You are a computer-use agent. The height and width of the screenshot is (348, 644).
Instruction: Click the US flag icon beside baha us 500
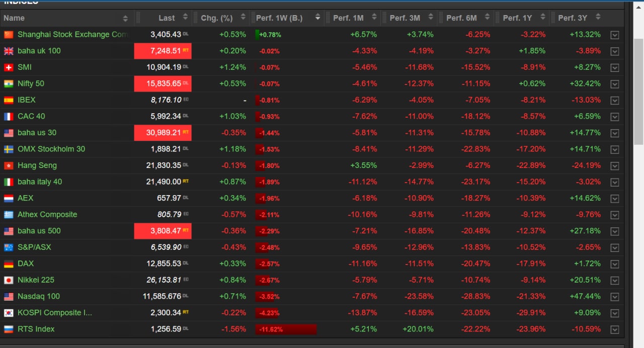click(9, 231)
